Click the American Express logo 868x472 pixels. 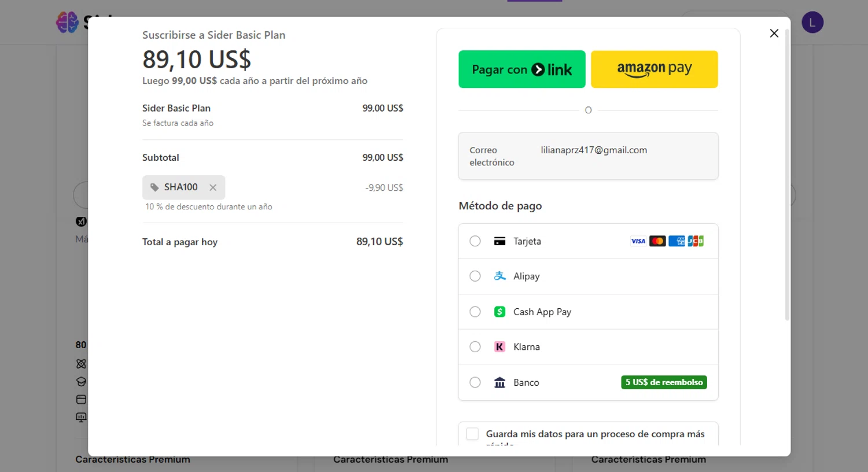tap(676, 241)
